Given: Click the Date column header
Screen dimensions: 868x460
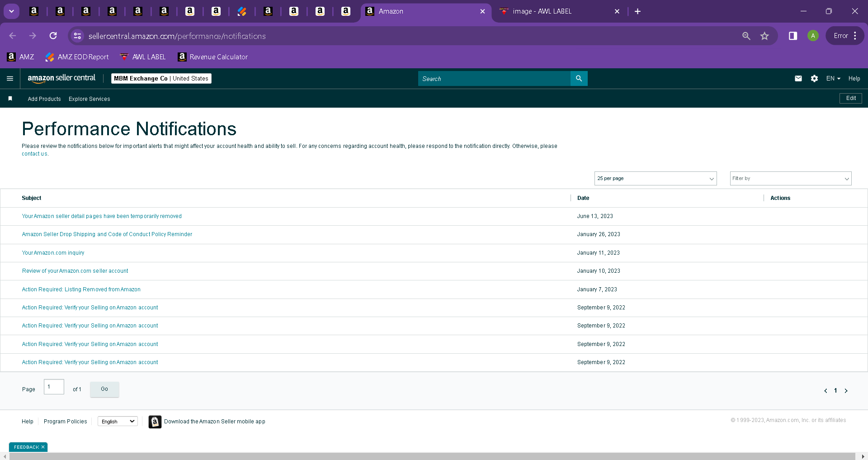Looking at the screenshot, I should 583,198.
